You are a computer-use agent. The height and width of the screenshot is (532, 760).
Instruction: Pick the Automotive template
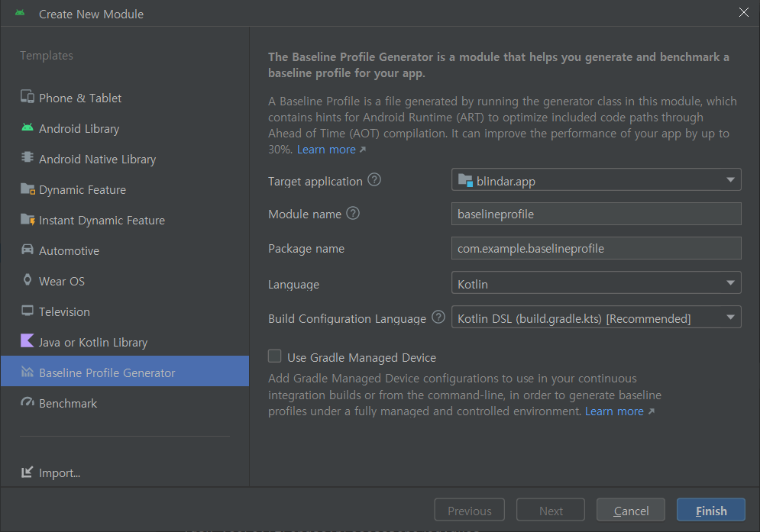125,250
